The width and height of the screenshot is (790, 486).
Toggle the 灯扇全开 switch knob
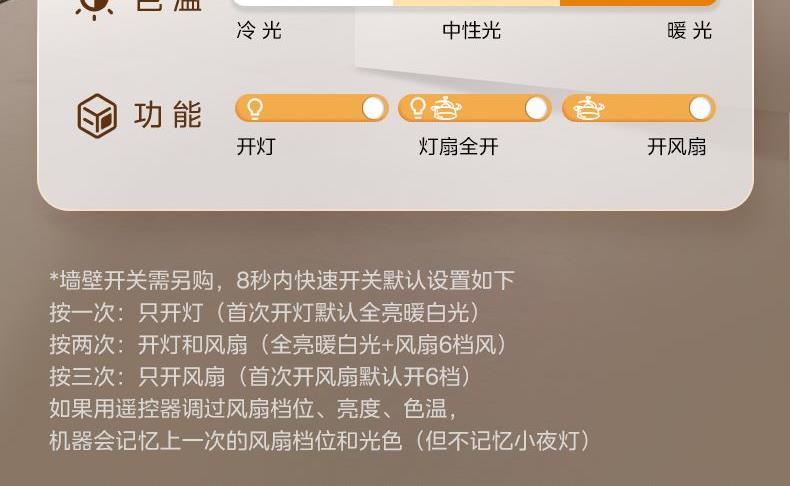click(536, 108)
